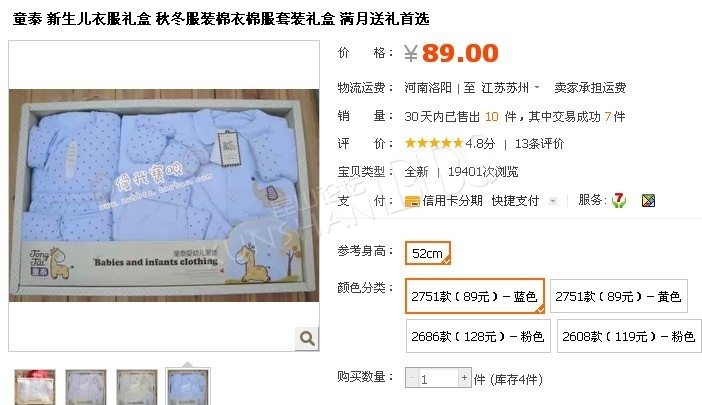This screenshot has width=702, height=405.
Task: Click the credit card installment icon
Action: click(x=412, y=201)
